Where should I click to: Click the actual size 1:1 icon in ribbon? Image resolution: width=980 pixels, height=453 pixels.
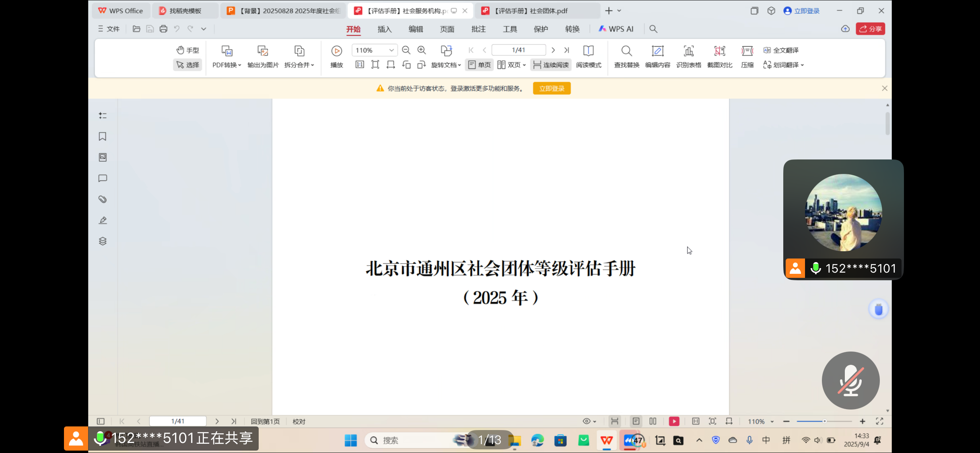[x=360, y=65]
